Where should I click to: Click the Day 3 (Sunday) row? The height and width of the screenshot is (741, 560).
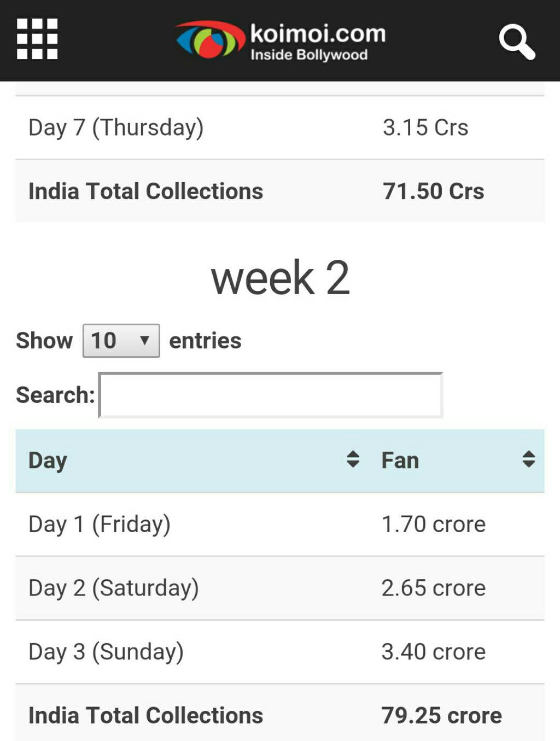click(x=280, y=652)
